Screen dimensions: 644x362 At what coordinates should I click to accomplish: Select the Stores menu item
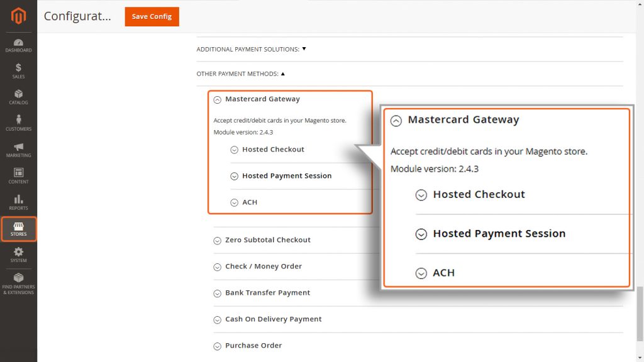18,229
